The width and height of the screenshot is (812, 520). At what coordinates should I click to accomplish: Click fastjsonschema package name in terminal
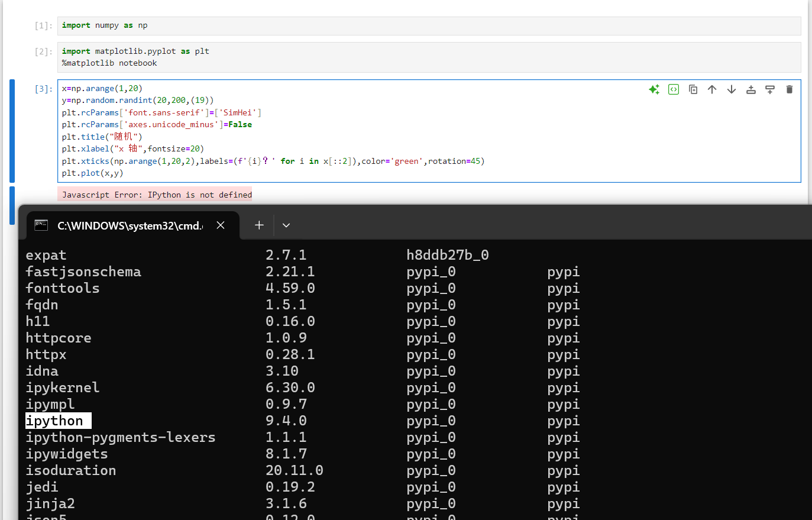(x=83, y=272)
